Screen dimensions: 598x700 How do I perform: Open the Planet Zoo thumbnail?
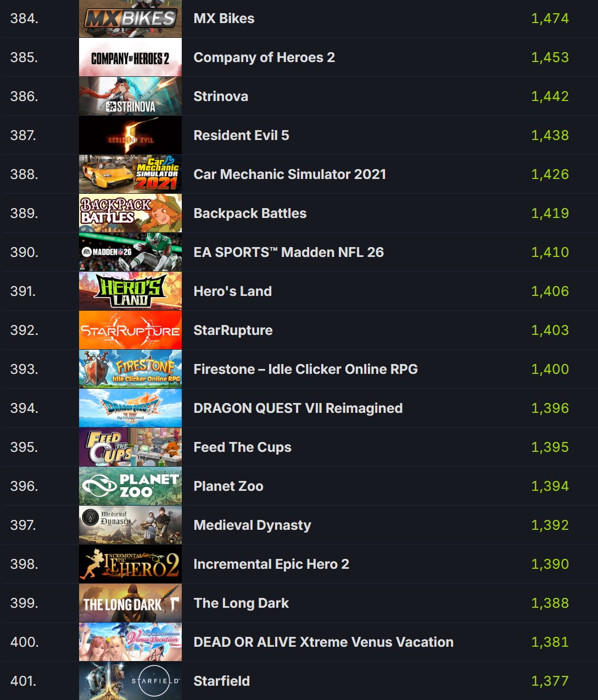(130, 486)
